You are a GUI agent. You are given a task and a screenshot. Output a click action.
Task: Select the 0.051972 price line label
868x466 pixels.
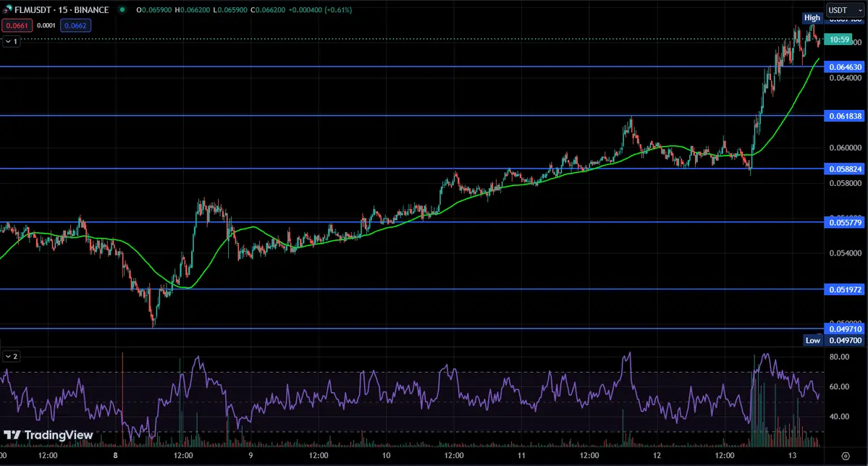tap(845, 289)
